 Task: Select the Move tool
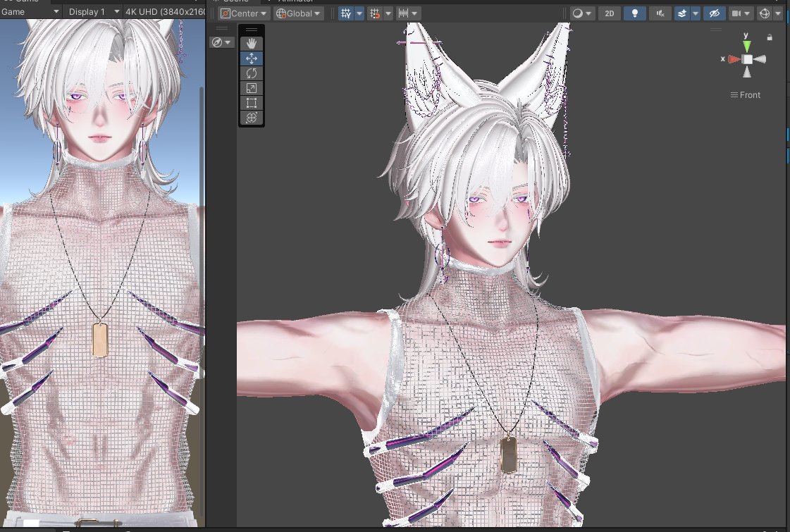pyautogui.click(x=252, y=58)
